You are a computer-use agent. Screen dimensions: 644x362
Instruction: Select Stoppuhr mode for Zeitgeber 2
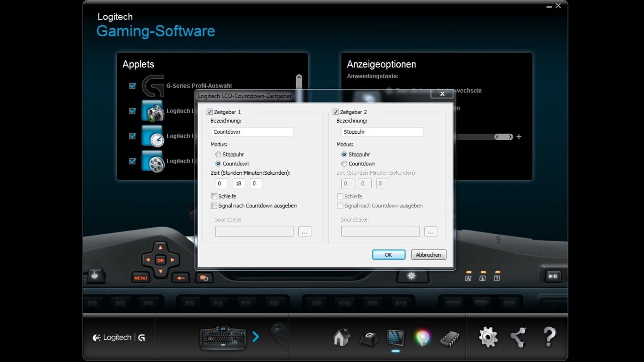coord(344,155)
